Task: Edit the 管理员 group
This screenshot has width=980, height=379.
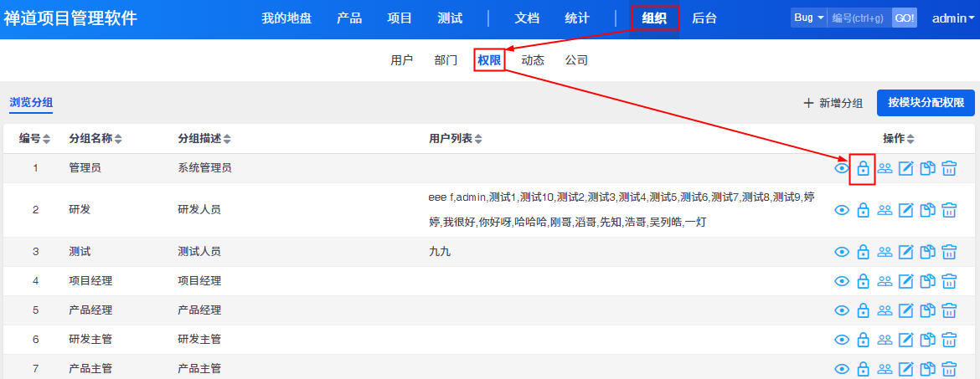Action: 905,168
